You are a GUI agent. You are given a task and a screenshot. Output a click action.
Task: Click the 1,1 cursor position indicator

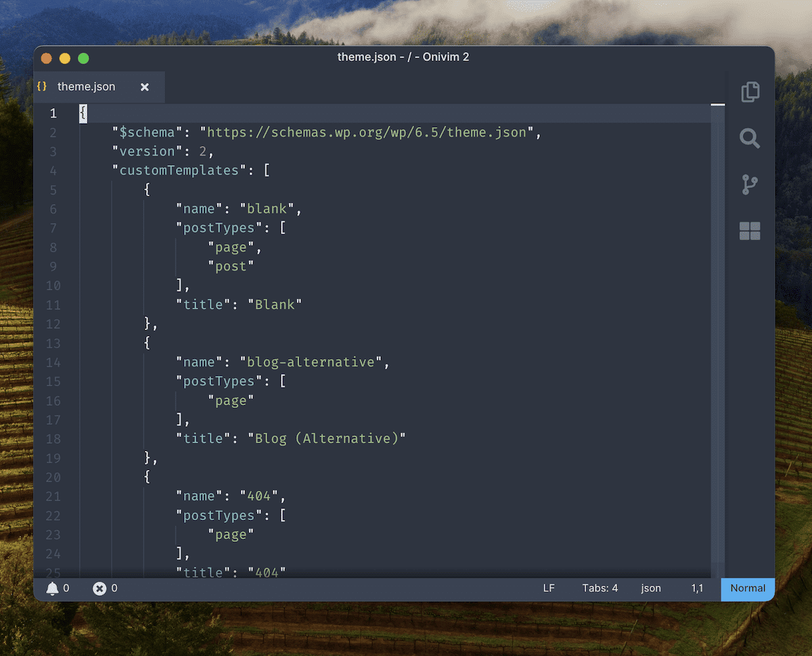tap(698, 588)
